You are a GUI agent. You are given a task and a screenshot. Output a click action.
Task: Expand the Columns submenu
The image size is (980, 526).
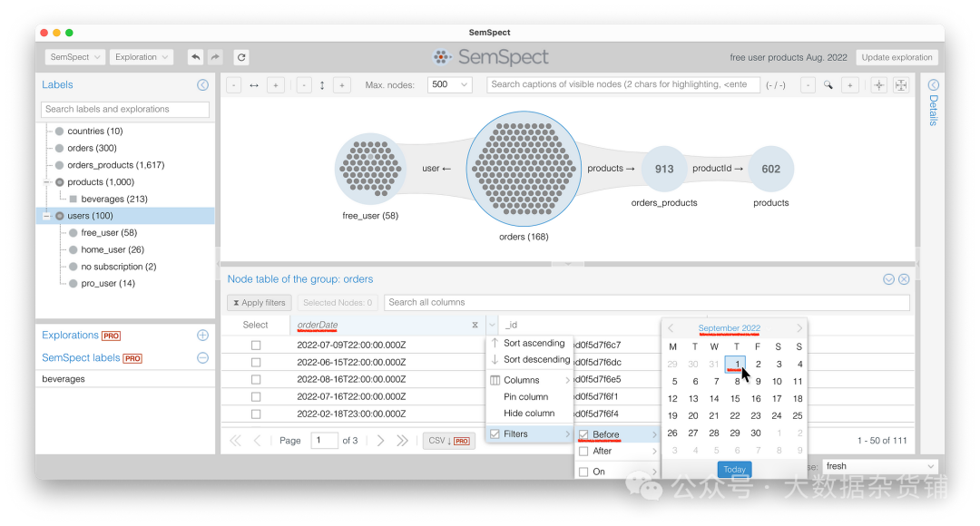[529, 380]
